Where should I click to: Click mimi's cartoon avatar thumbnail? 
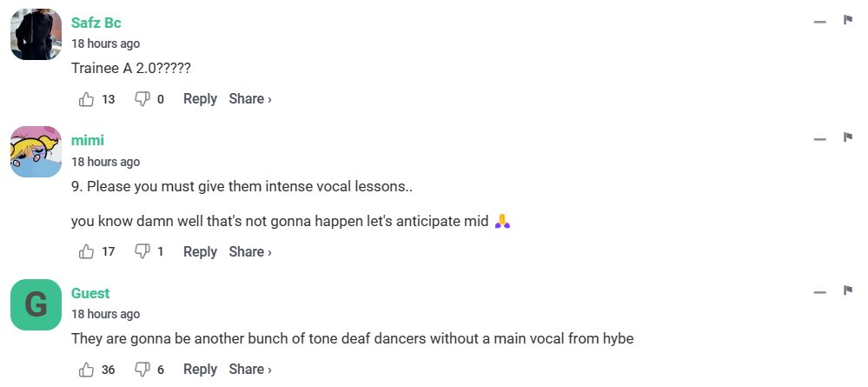(x=36, y=152)
